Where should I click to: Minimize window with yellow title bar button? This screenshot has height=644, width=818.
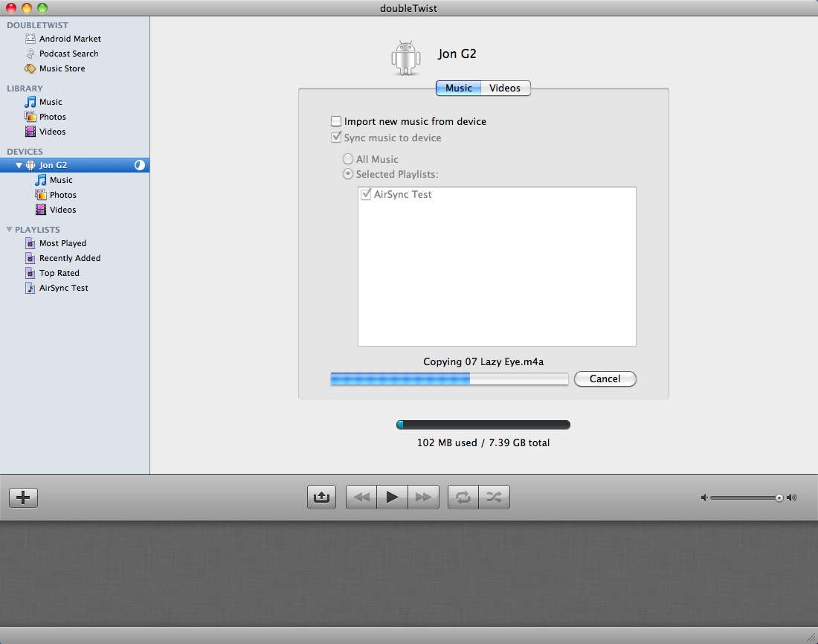tap(27, 8)
